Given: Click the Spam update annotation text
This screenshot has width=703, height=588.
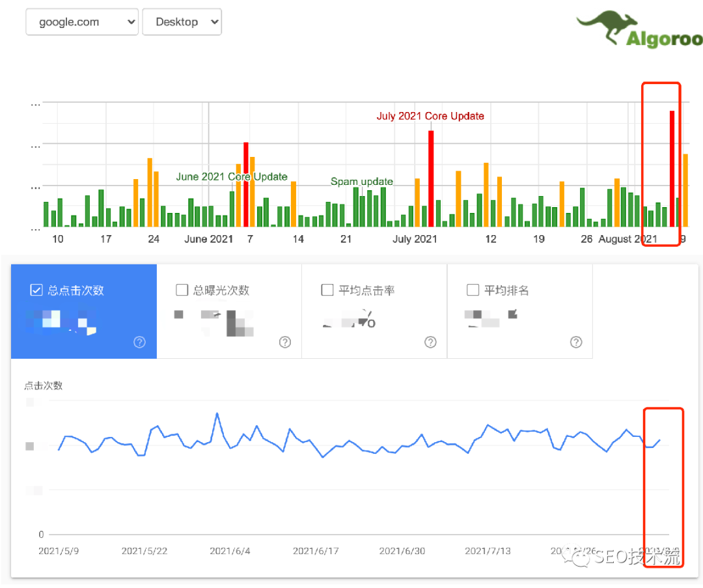Looking at the screenshot, I should click(361, 182).
